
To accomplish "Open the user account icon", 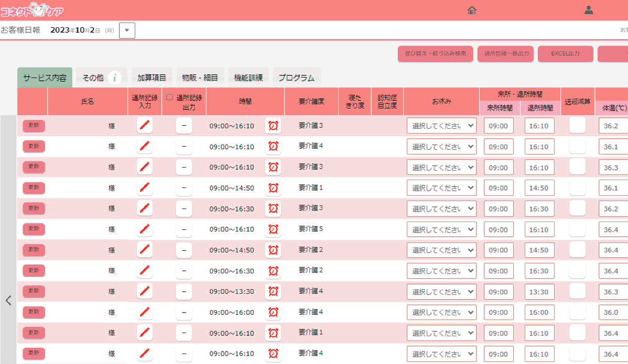I will 589,10.
